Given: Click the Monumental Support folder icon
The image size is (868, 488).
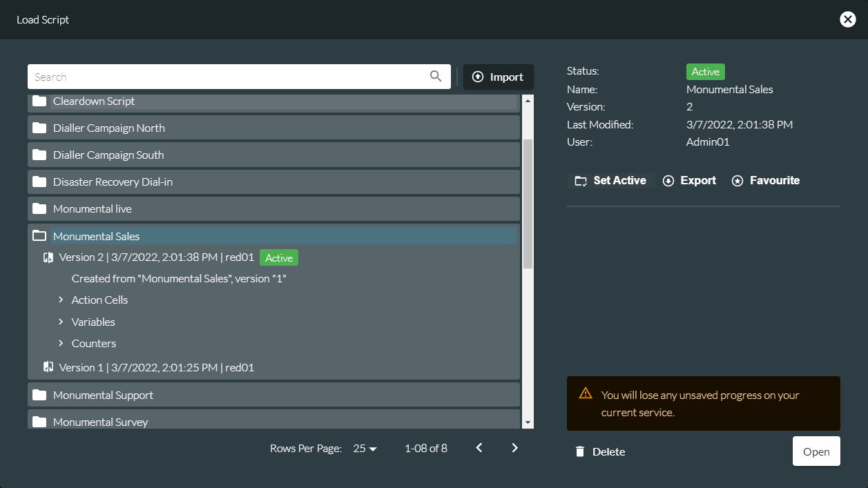Looking at the screenshot, I should click(x=39, y=395).
